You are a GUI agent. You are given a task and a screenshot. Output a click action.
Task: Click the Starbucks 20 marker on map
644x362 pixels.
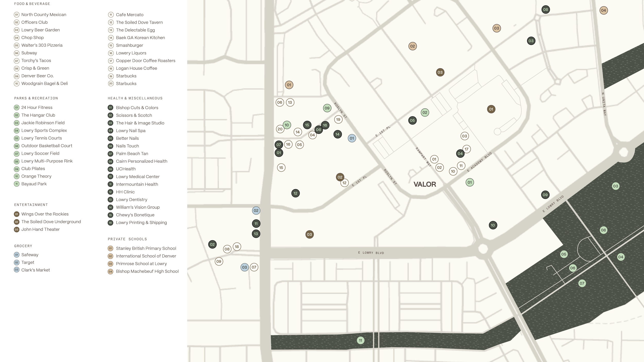coord(280,129)
